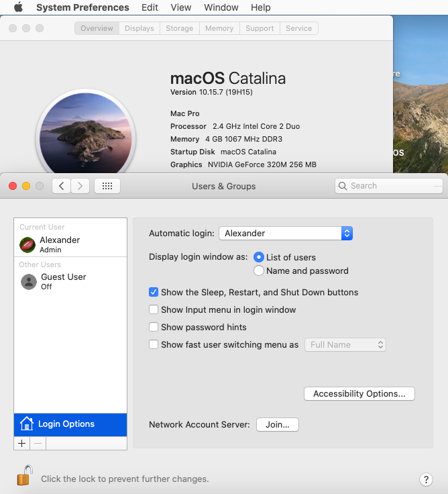Switch to Support tab in About This Mac
Image resolution: width=448 pixels, height=494 pixels.
tap(260, 28)
